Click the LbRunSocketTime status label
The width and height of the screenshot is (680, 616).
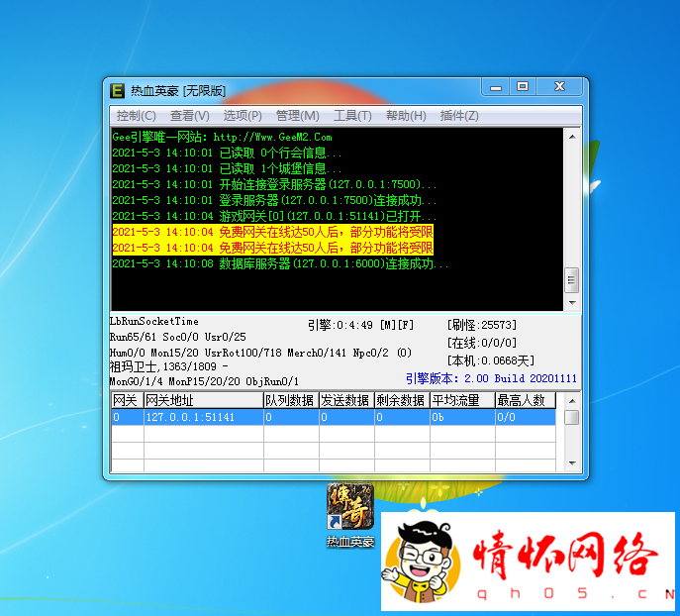tap(154, 322)
